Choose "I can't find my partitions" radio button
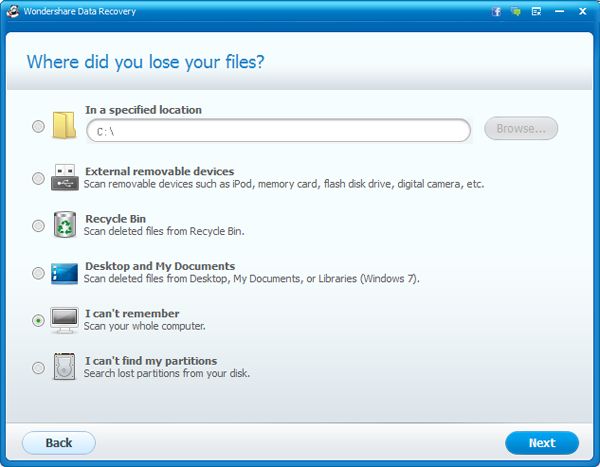 click(38, 368)
